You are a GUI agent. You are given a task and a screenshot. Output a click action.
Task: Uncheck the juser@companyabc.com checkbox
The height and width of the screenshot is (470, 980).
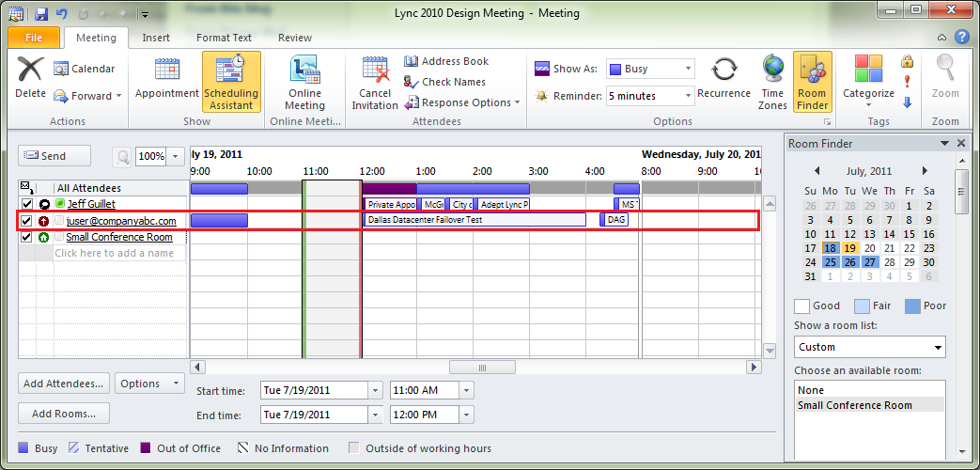pos(26,221)
